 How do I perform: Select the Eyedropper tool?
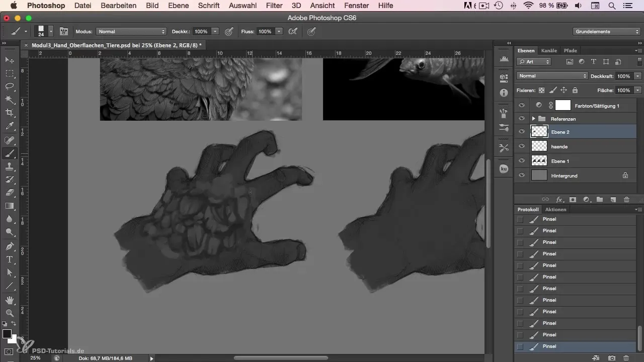click(10, 125)
